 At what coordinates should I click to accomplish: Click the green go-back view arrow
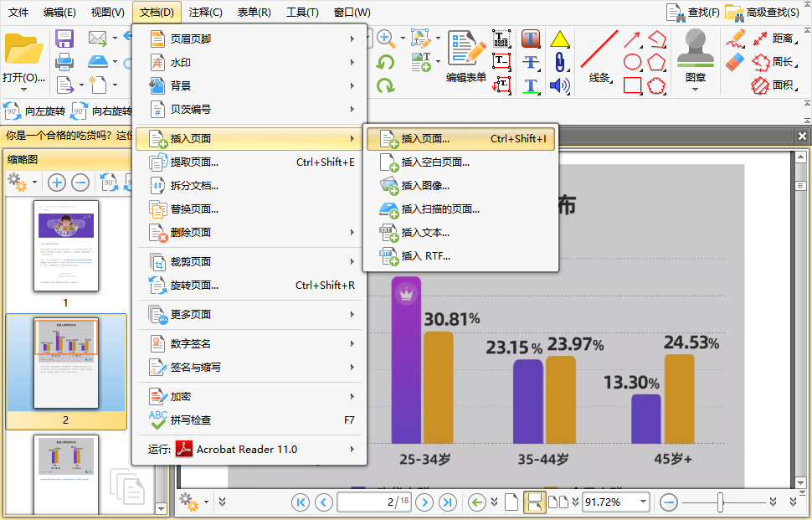coord(477,502)
